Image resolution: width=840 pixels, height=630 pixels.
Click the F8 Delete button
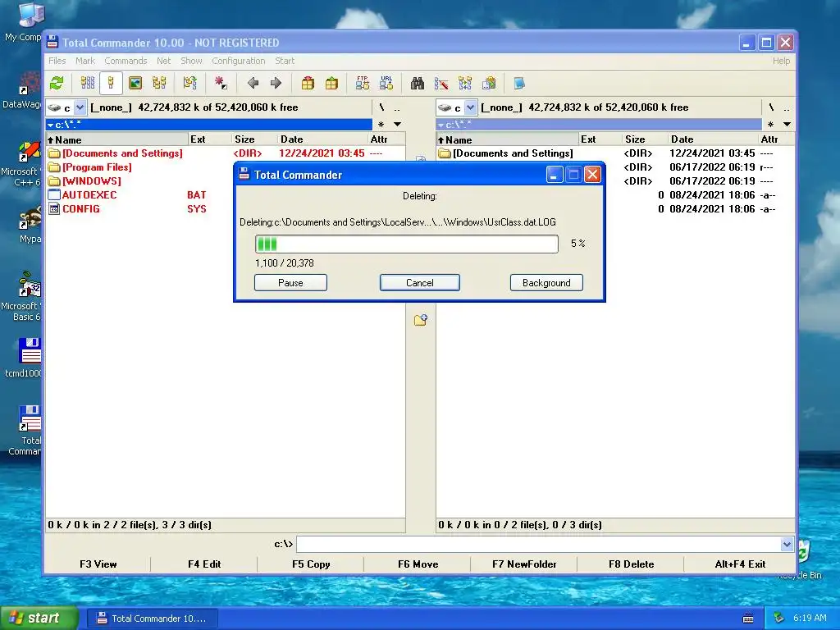point(631,564)
